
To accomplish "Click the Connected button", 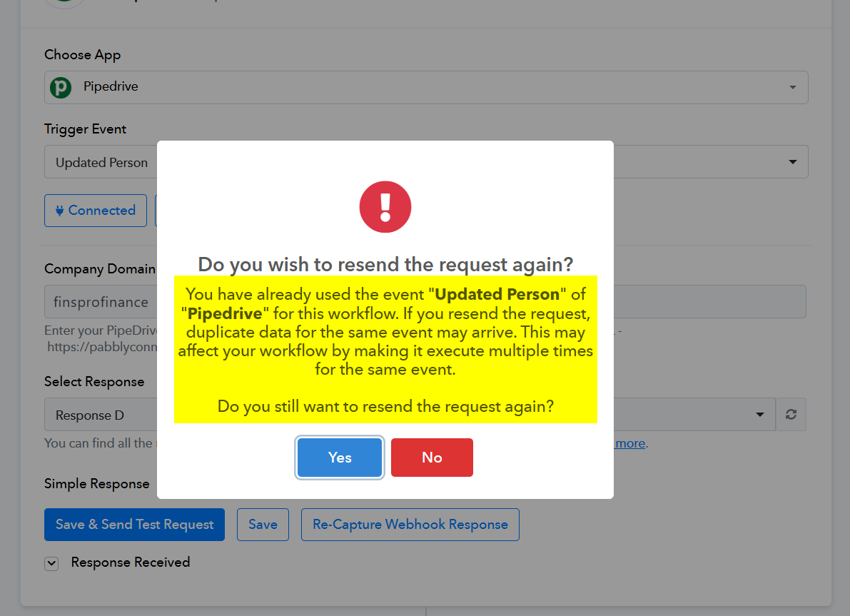I will pos(96,211).
